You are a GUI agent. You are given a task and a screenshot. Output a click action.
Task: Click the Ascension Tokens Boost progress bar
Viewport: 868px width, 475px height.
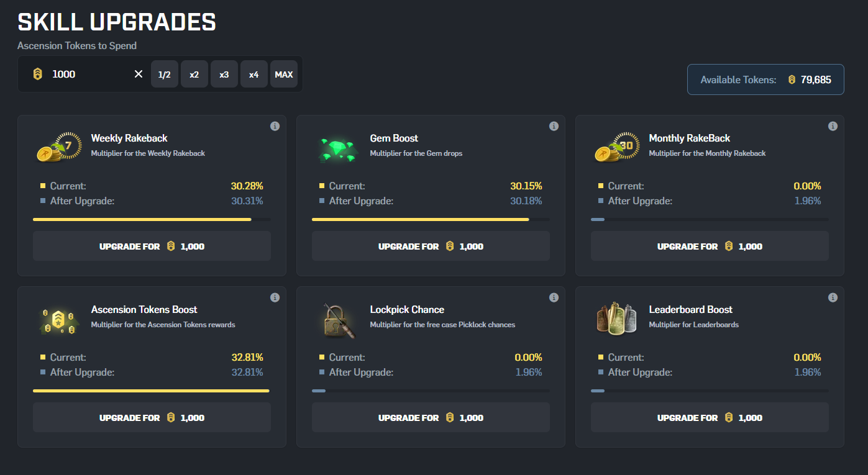coord(151,391)
